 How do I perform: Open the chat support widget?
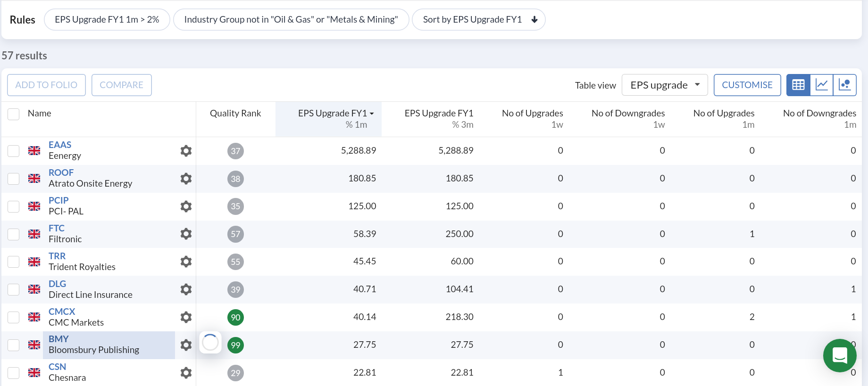tap(840, 355)
